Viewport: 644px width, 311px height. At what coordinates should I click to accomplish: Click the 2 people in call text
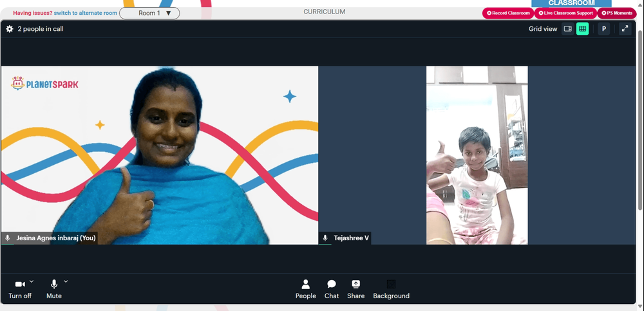click(40, 29)
